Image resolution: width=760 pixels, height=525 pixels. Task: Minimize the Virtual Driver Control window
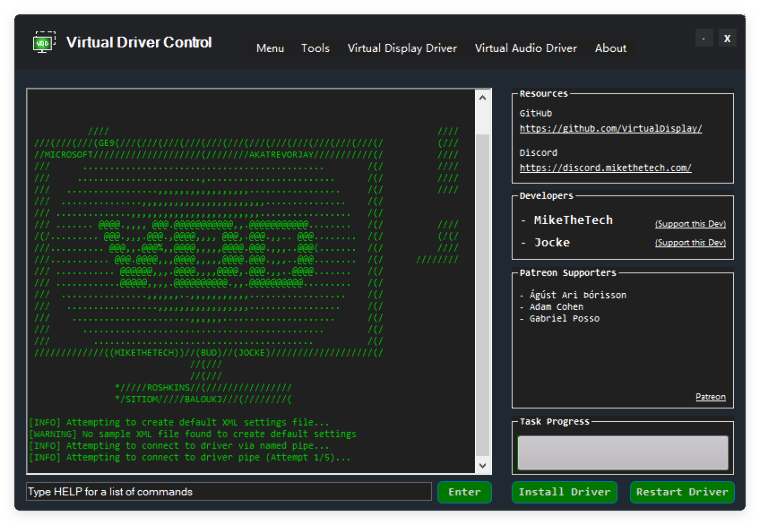click(704, 38)
